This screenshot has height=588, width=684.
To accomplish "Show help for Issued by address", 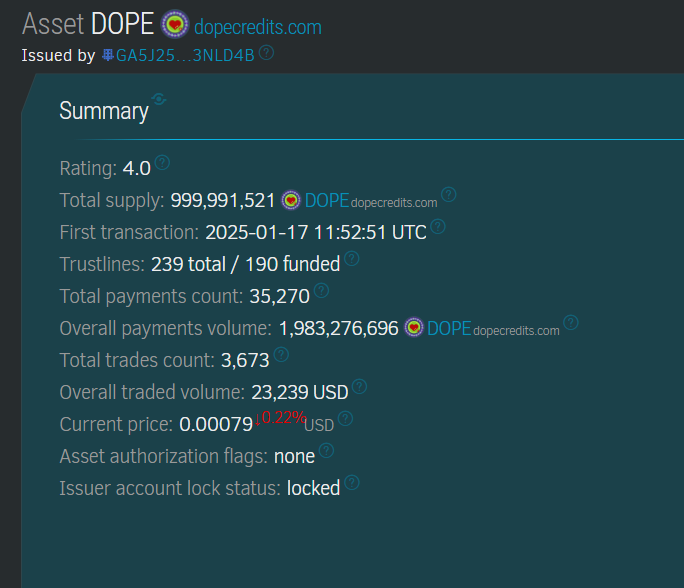I will pyautogui.click(x=266, y=53).
